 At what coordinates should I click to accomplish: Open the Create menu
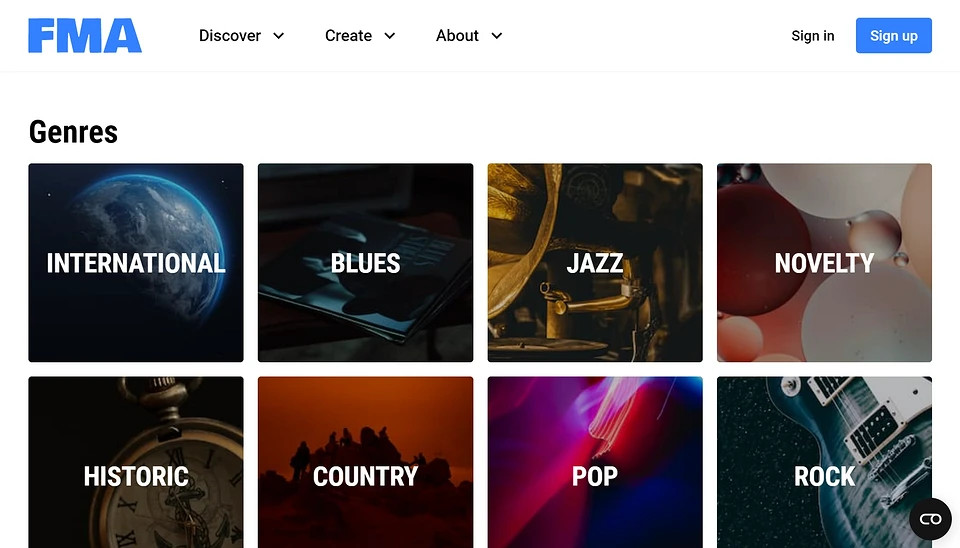pyautogui.click(x=348, y=36)
